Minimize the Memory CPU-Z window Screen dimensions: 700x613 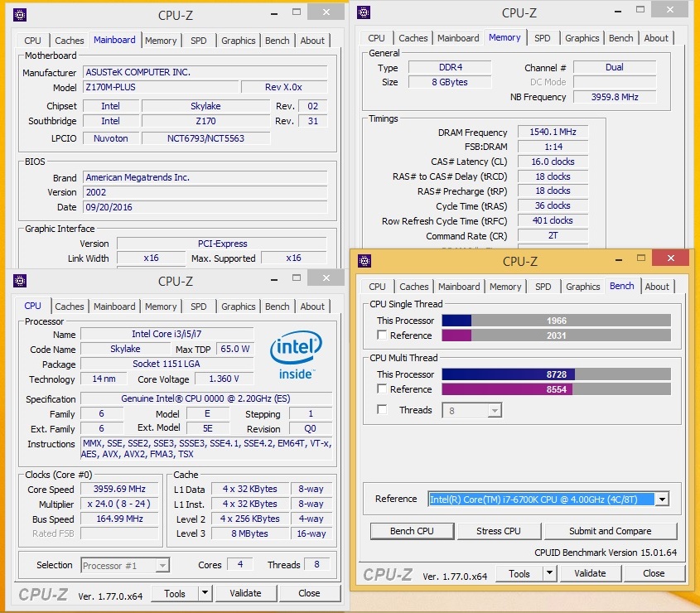tap(618, 12)
